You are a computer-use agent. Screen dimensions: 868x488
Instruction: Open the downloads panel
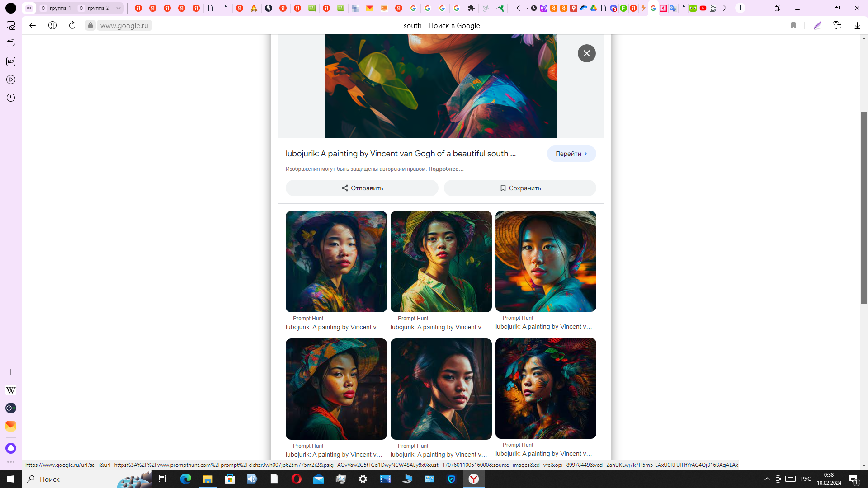click(857, 25)
